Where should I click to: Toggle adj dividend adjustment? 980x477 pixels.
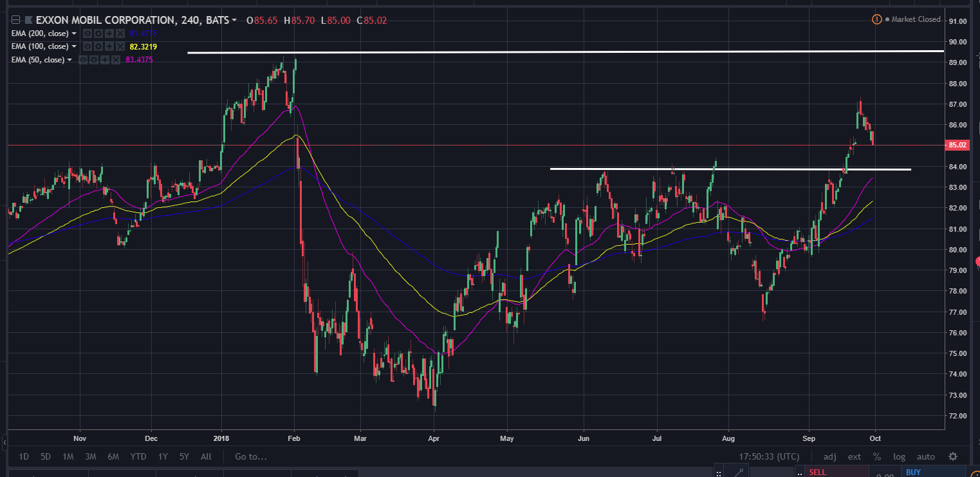829,457
